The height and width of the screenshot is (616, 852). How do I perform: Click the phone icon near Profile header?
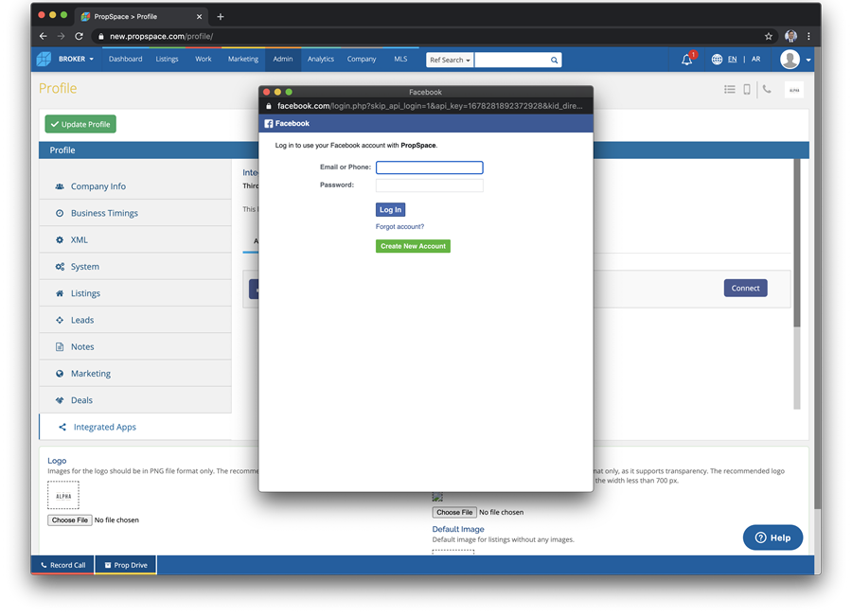[x=767, y=89]
